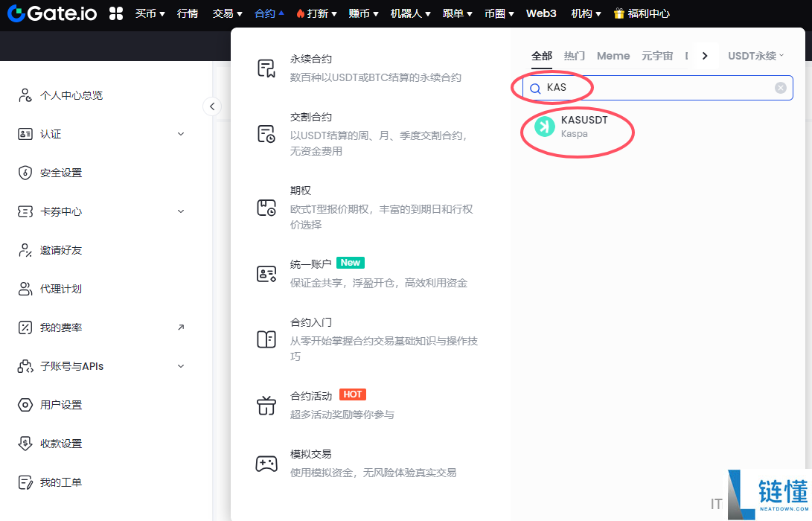The width and height of the screenshot is (812, 521).
Task: Click the 子账号与APIs icon
Action: click(25, 366)
